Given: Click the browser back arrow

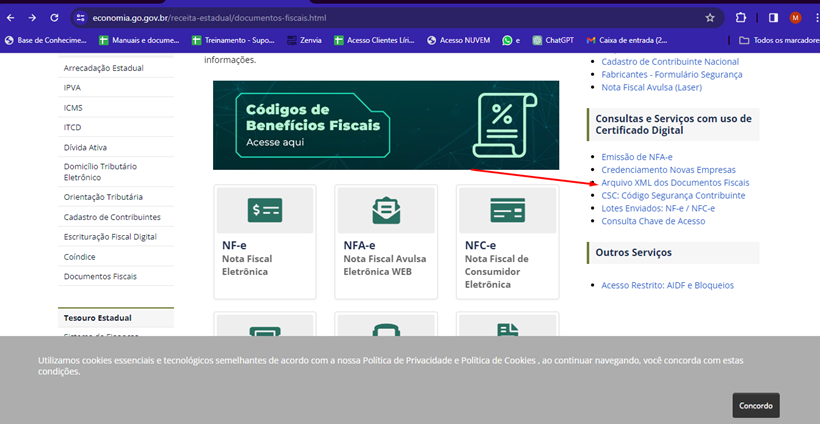Looking at the screenshot, I should (11, 18).
